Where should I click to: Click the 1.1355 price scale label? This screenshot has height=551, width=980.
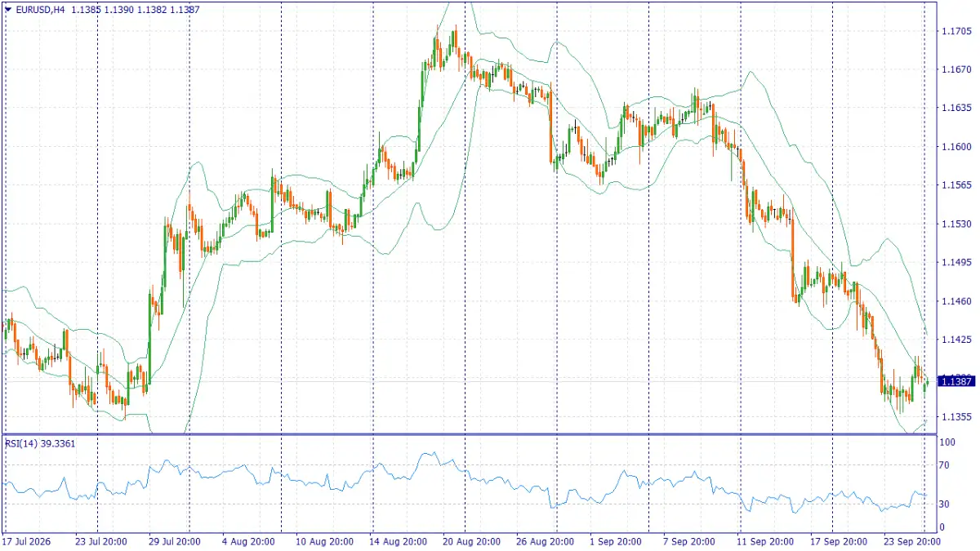click(x=955, y=416)
